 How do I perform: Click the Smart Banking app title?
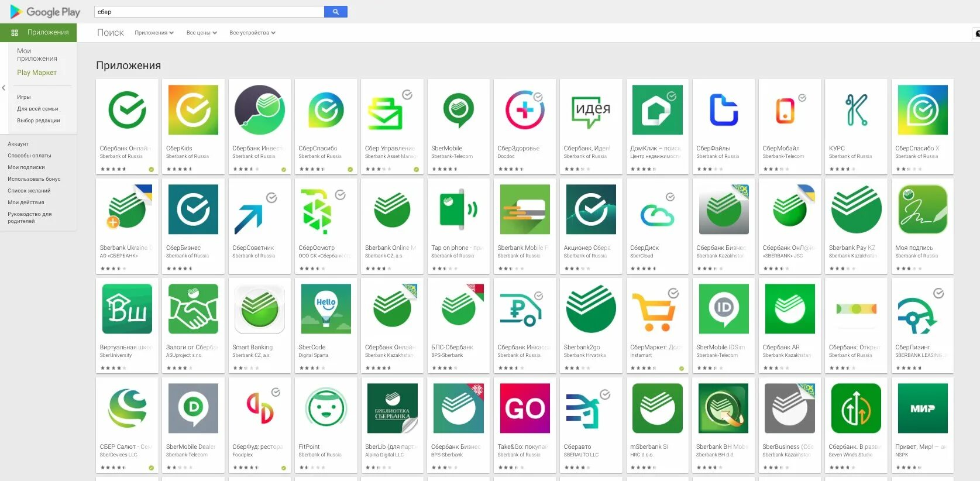pyautogui.click(x=252, y=348)
